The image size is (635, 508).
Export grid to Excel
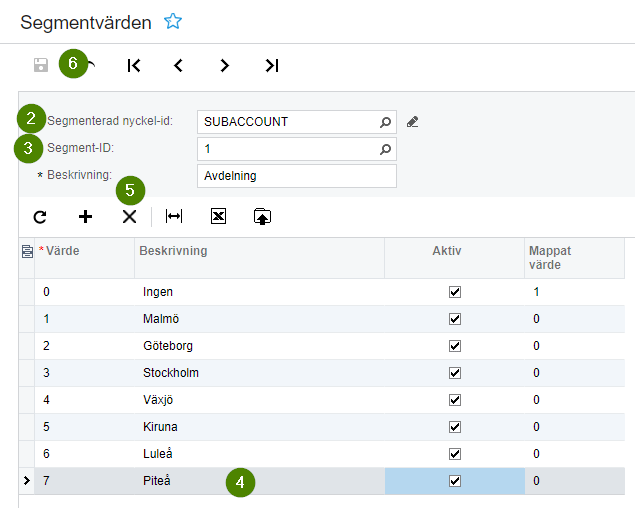coord(218,216)
